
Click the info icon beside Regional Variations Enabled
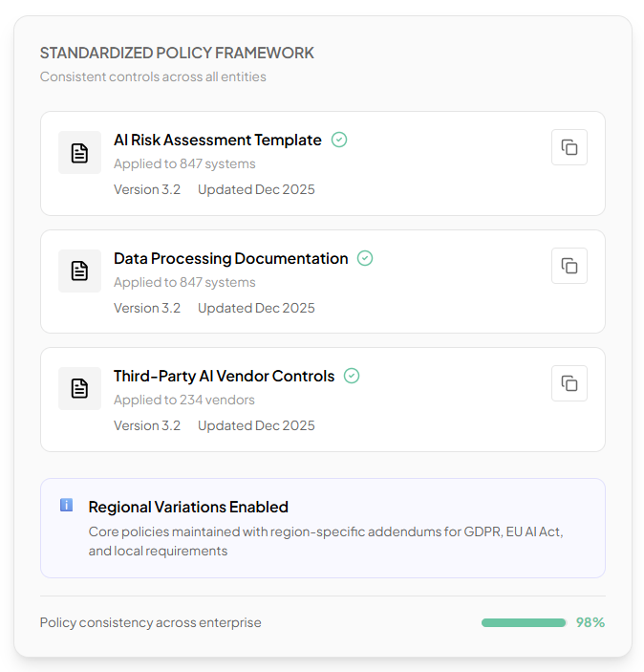coord(66,505)
